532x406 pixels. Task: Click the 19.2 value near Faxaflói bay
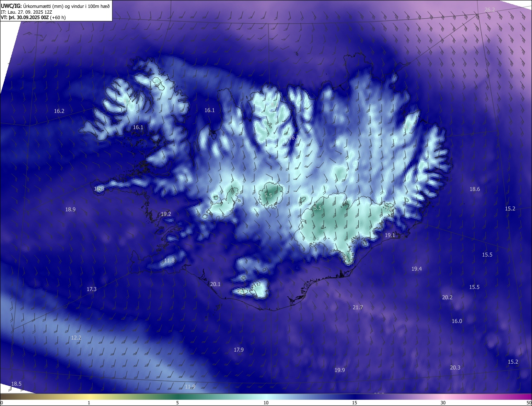click(x=166, y=214)
